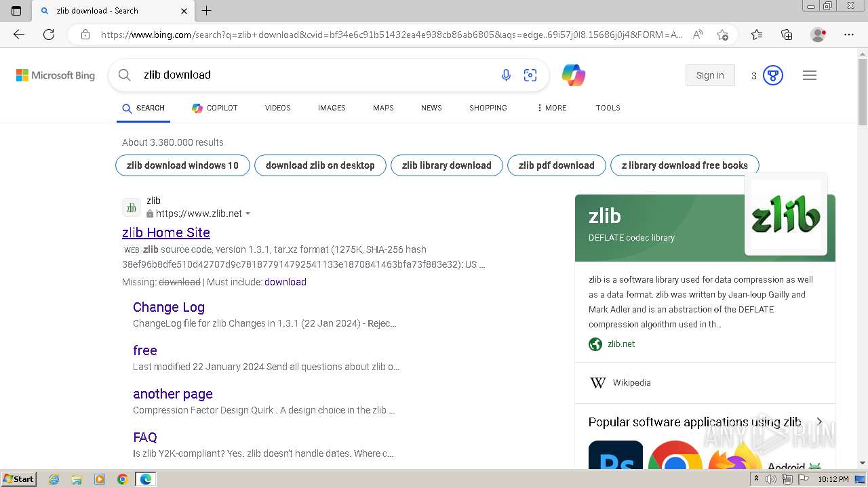Screen dimensions: 868x488
Task: Open the browser profile avatar
Action: coord(818,35)
